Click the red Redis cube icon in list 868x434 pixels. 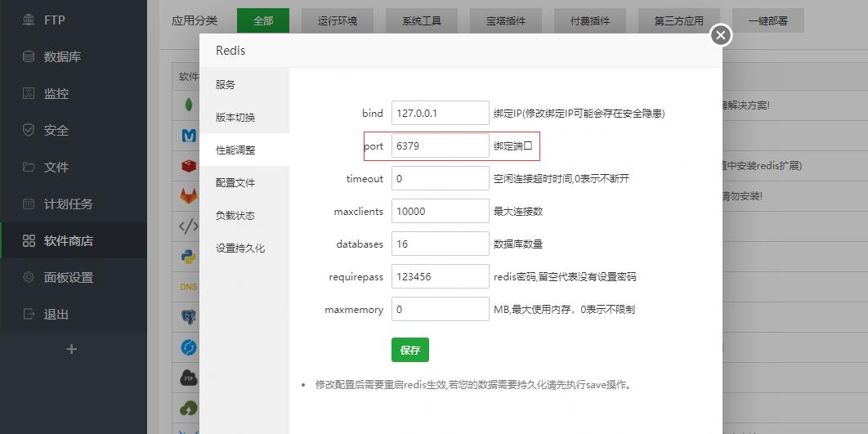point(189,166)
